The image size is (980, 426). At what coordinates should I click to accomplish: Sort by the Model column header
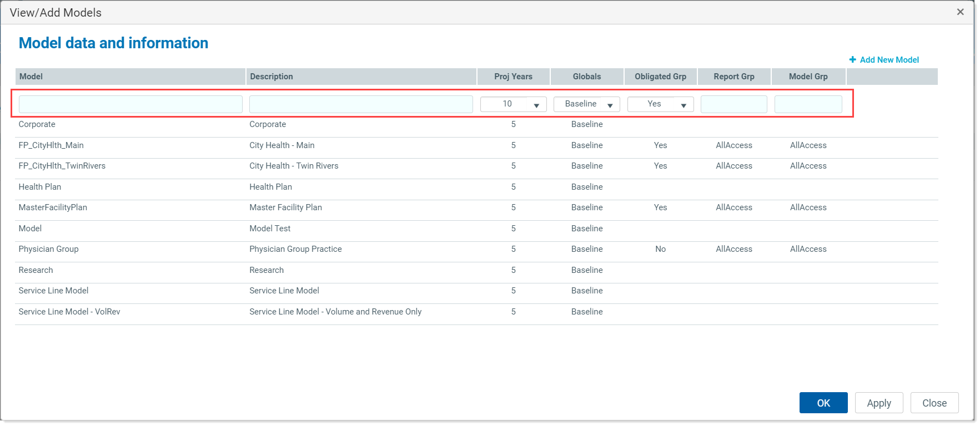(x=31, y=77)
